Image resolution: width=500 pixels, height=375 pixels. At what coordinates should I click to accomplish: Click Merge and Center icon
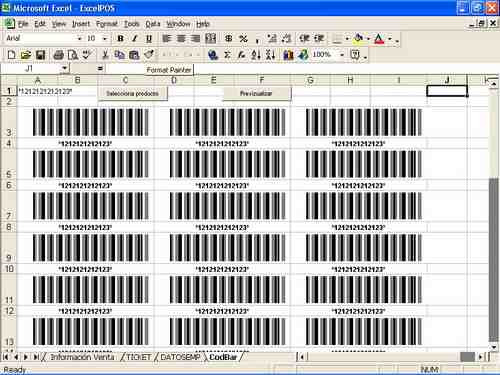(x=210, y=39)
